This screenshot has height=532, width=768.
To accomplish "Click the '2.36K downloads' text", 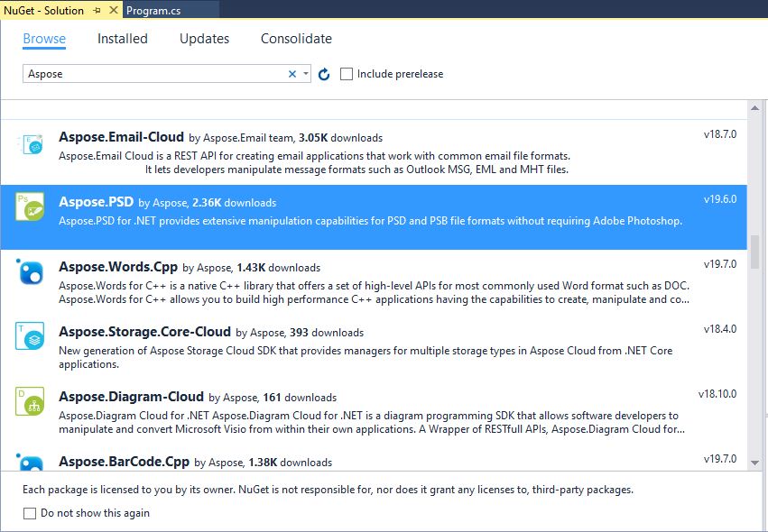I will pyautogui.click(x=234, y=203).
